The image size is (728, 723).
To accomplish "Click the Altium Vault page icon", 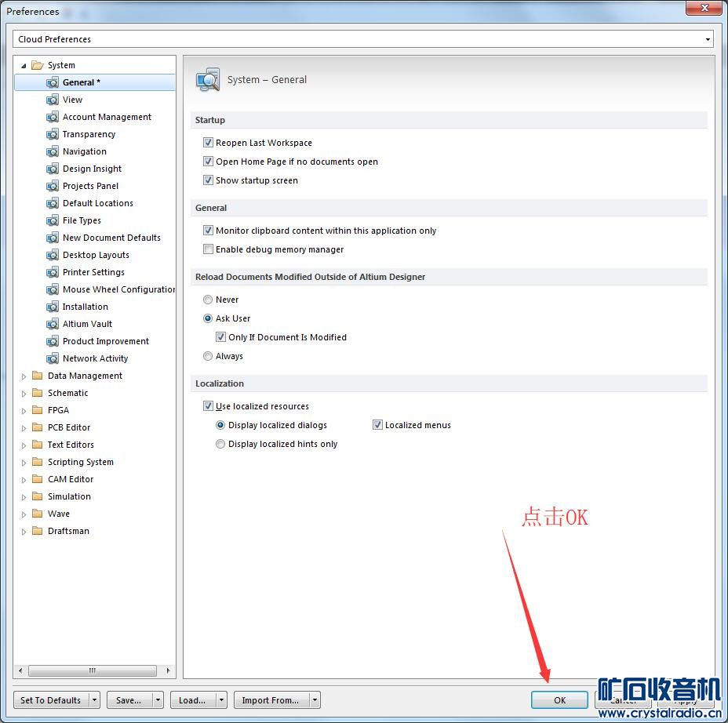I will pyautogui.click(x=53, y=324).
